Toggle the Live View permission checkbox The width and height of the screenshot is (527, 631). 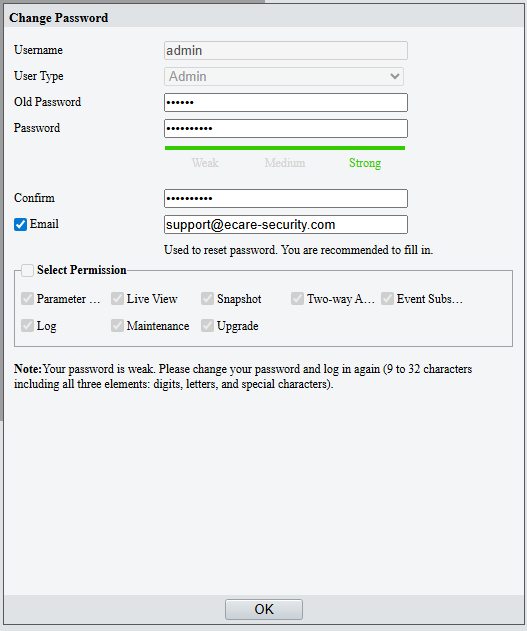(117, 299)
